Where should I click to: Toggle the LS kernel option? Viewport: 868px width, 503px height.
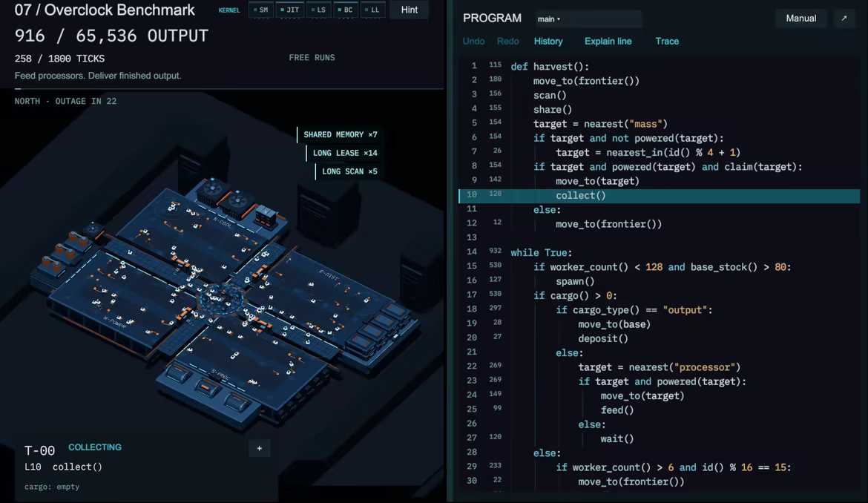[318, 10]
